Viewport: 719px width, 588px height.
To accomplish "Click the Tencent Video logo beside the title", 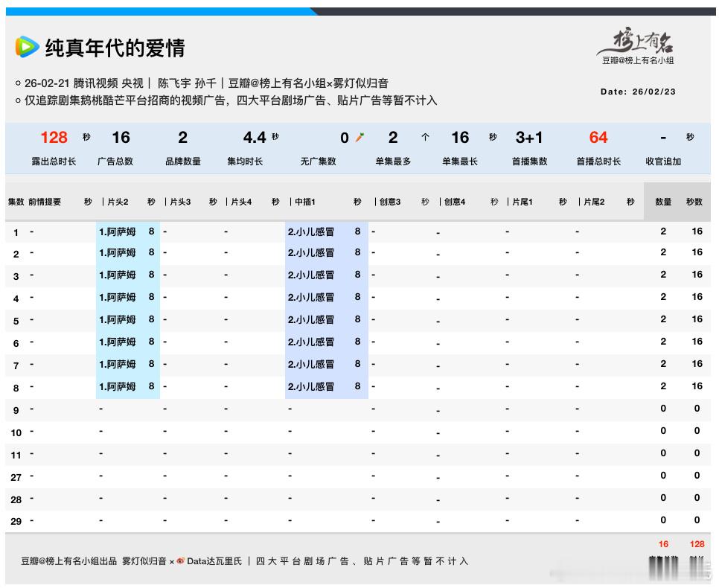I will coord(28,47).
